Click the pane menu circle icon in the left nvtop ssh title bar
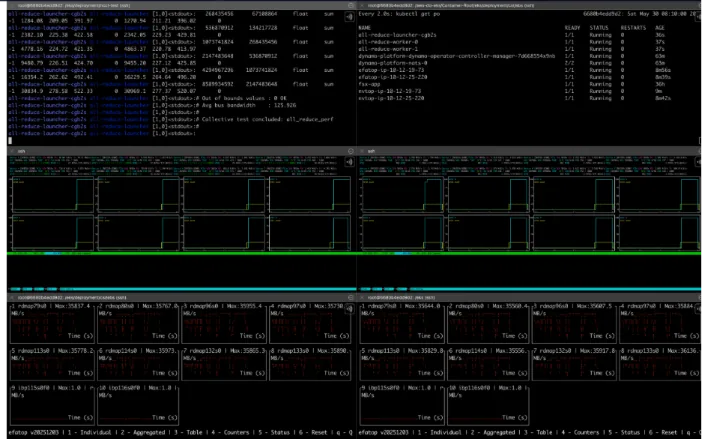702x439 pixels. pyautogui.click(x=351, y=151)
